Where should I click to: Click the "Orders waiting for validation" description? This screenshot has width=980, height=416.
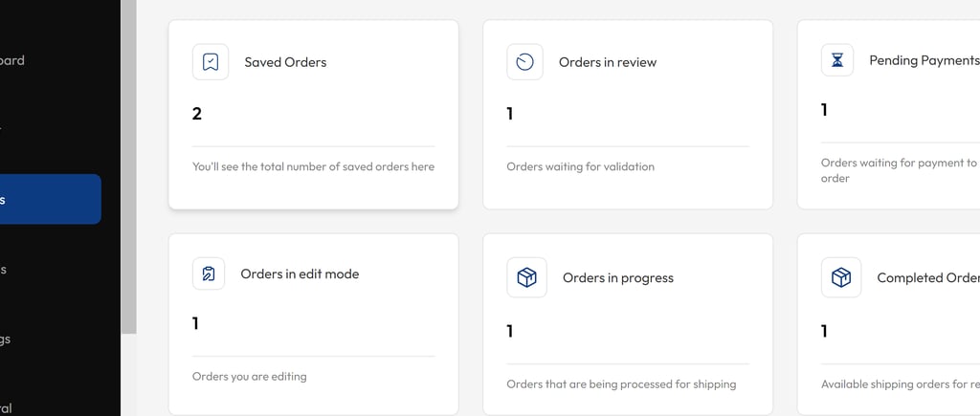580,166
